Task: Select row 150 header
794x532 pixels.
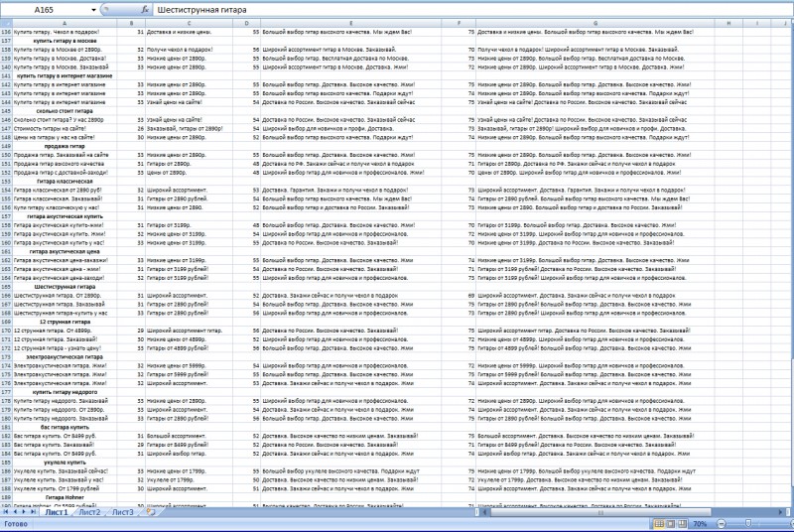Action: click(6, 155)
